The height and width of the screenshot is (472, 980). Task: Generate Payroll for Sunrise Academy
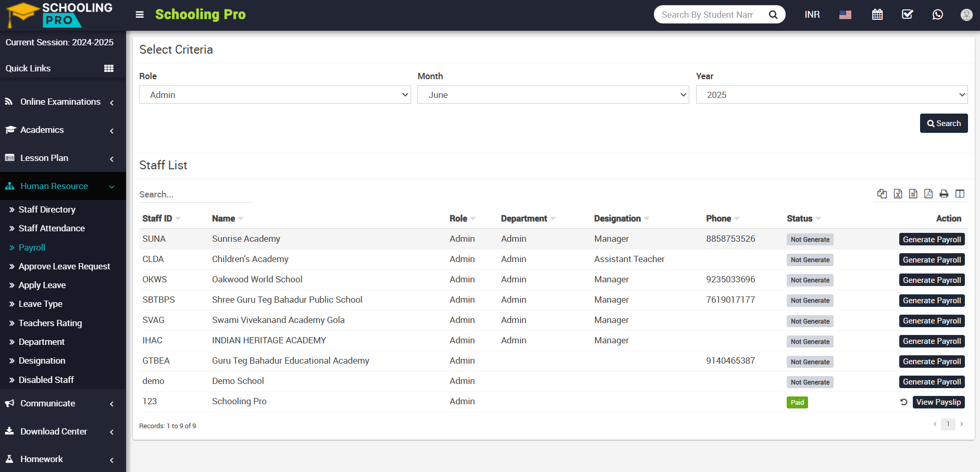point(932,239)
